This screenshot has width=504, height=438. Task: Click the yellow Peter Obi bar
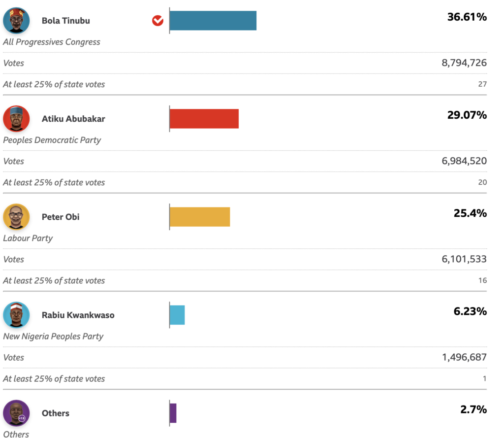[199, 217]
